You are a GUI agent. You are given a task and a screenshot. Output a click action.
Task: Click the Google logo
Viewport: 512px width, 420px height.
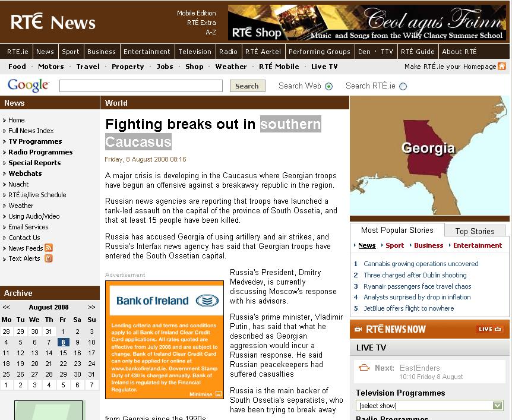(x=29, y=85)
